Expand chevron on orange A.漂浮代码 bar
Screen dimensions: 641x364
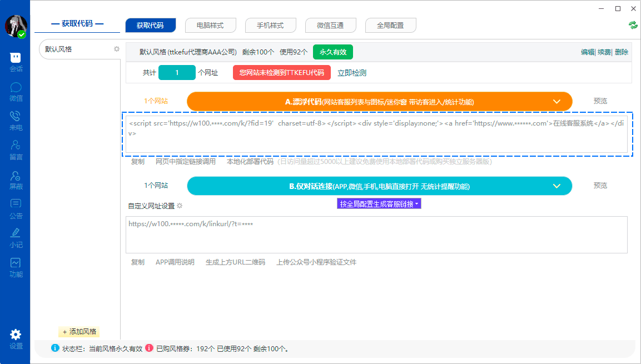tap(557, 102)
